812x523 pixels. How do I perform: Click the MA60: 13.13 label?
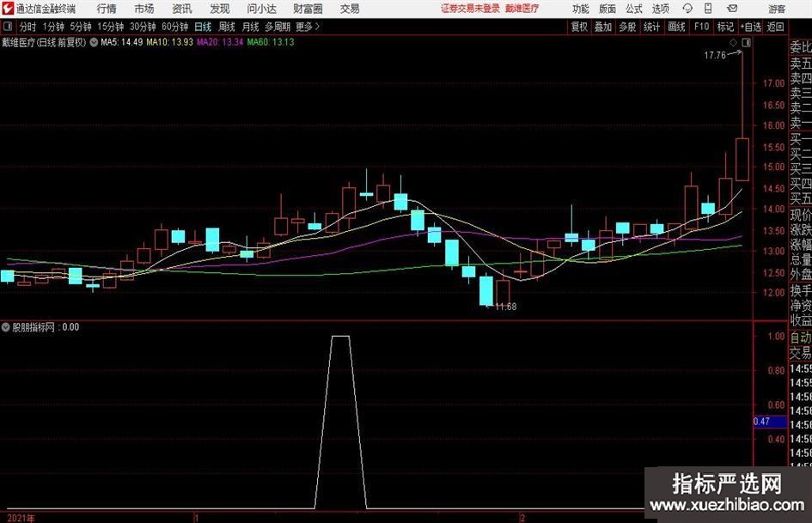coord(271,42)
